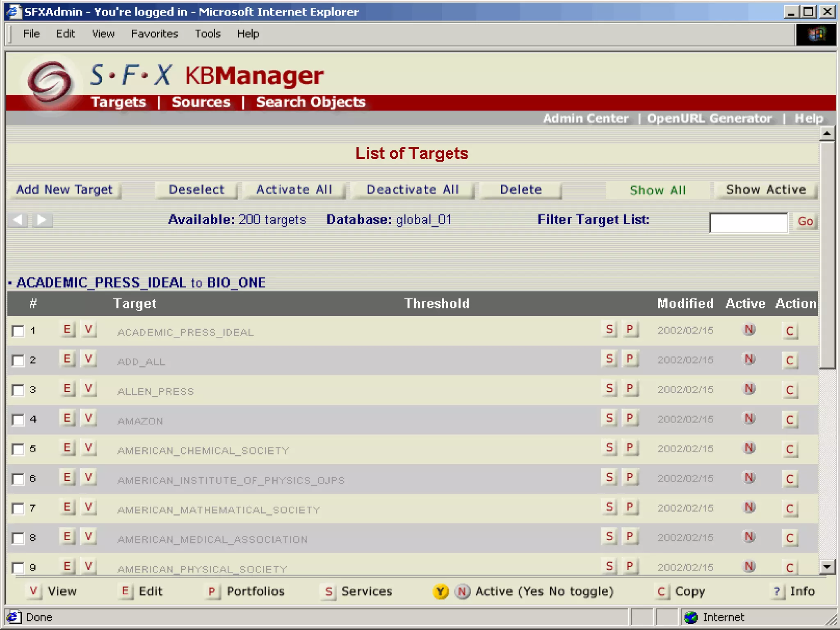Click the Info question mark legend icon
Image resolution: width=840 pixels, height=630 pixels.
[777, 591]
